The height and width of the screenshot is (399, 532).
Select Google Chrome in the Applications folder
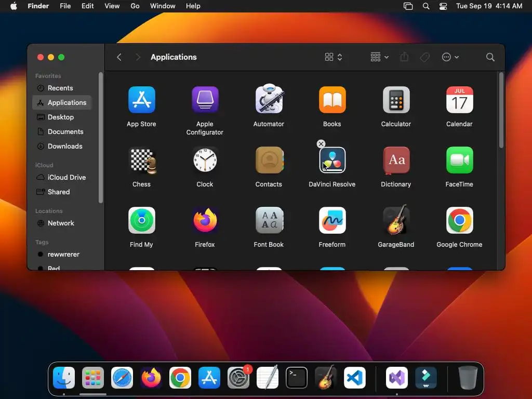point(459,220)
